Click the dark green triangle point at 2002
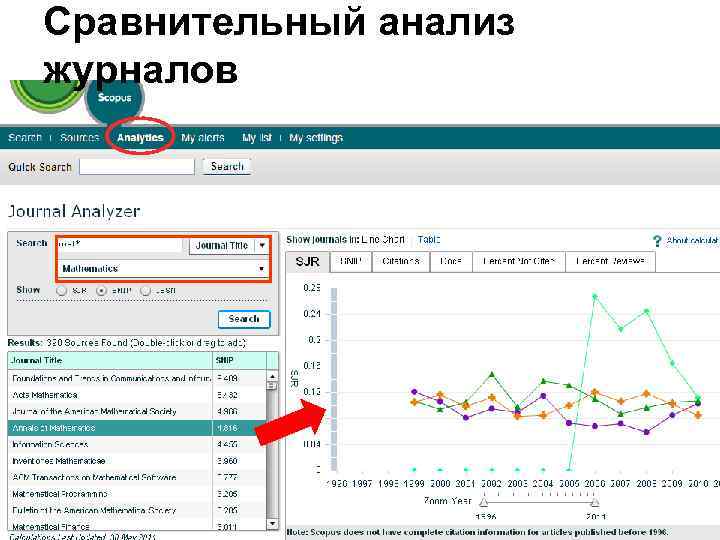720x540 pixels. (x=492, y=374)
